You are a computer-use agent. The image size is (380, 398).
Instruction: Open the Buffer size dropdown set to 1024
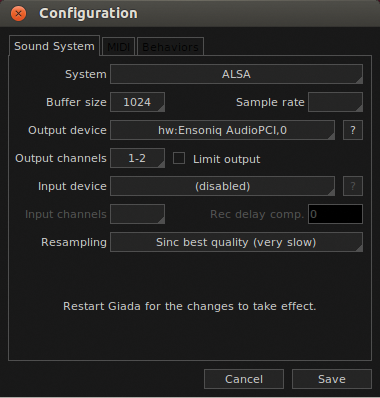137,102
